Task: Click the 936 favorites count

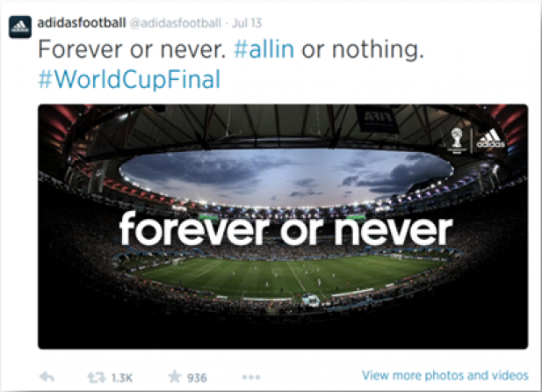Action: click(197, 378)
